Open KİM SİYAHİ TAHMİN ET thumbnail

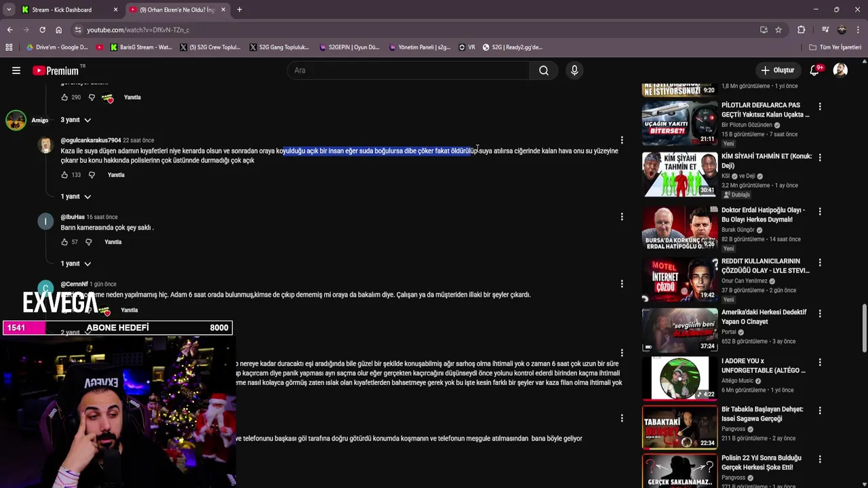(x=679, y=174)
